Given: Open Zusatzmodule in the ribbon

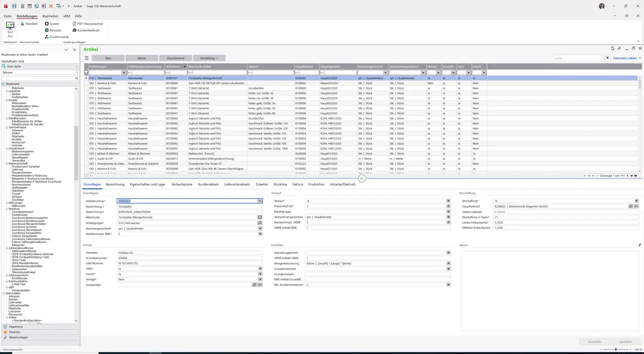Looking at the screenshot, I should (56, 37).
